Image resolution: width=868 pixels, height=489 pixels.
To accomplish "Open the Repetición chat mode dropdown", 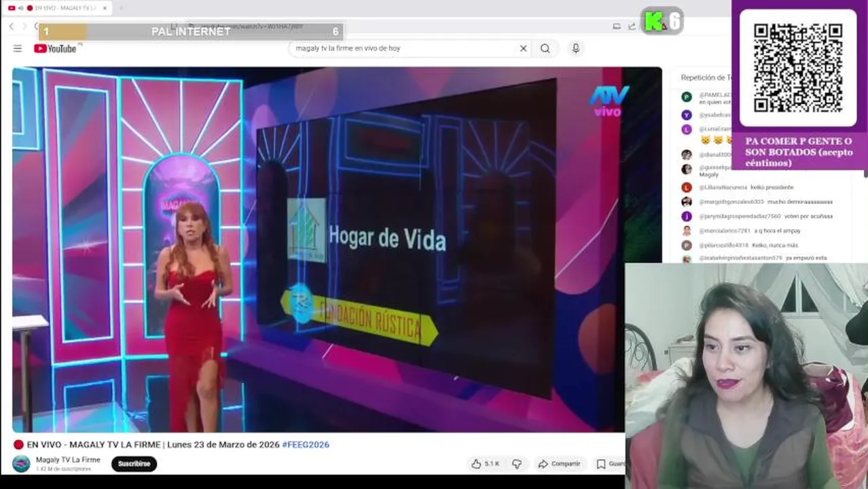I will tap(705, 77).
